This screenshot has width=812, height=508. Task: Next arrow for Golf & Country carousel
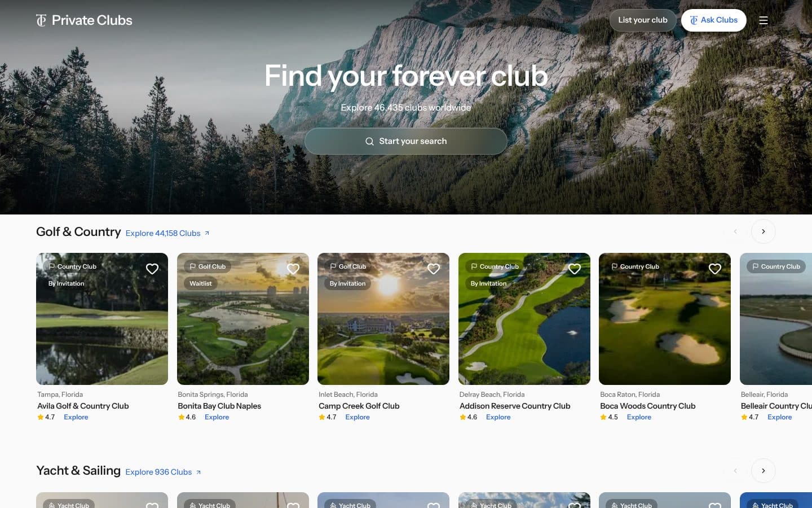point(764,231)
